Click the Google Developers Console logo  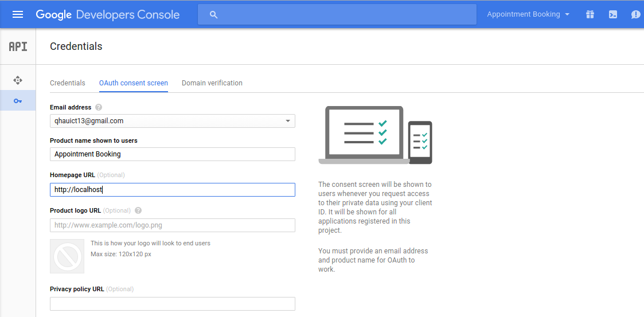point(108,14)
